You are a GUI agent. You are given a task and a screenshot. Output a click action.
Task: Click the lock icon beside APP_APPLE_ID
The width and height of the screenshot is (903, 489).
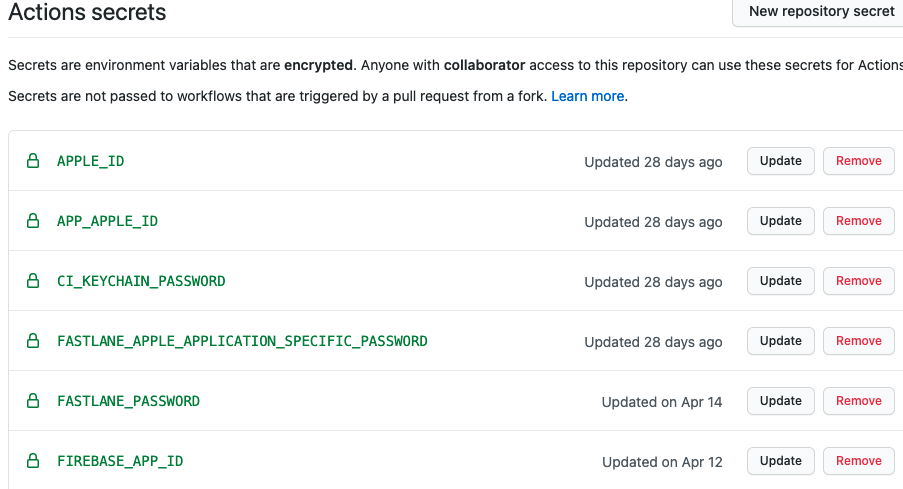coord(33,221)
